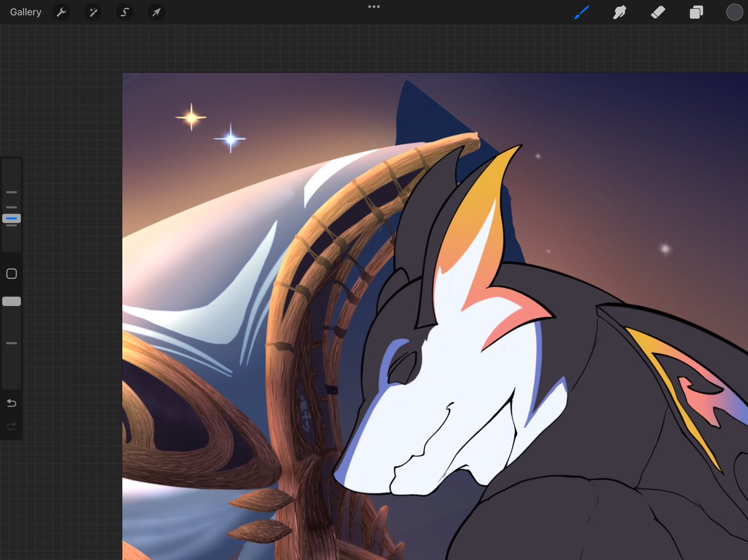The height and width of the screenshot is (560, 748).
Task: Select the Smudge tool
Action: (x=620, y=12)
